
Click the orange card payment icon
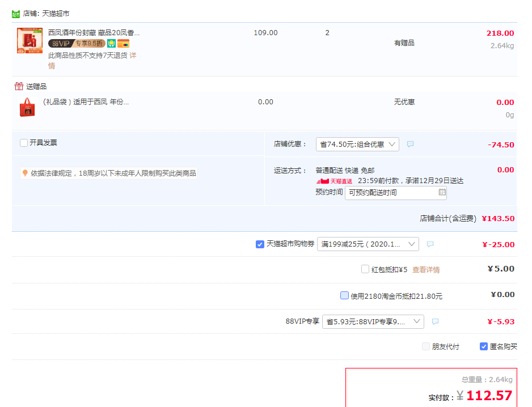tap(124, 44)
